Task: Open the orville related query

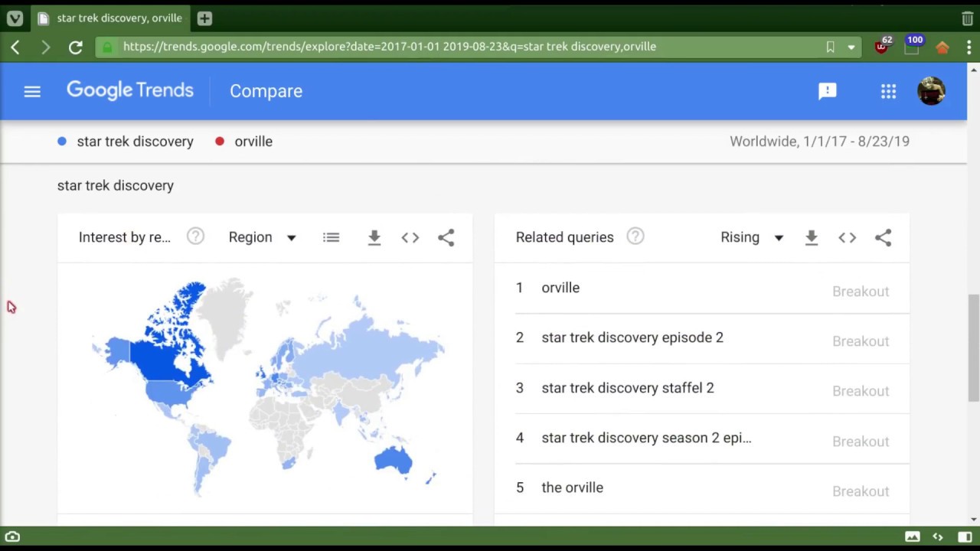Action: (x=560, y=288)
